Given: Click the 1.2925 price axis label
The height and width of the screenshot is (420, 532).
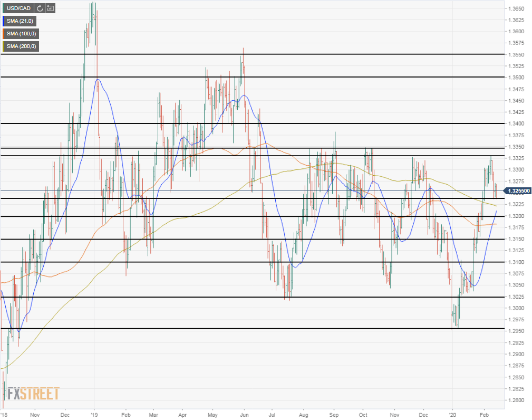Looking at the screenshot, I should pyautogui.click(x=516, y=342).
